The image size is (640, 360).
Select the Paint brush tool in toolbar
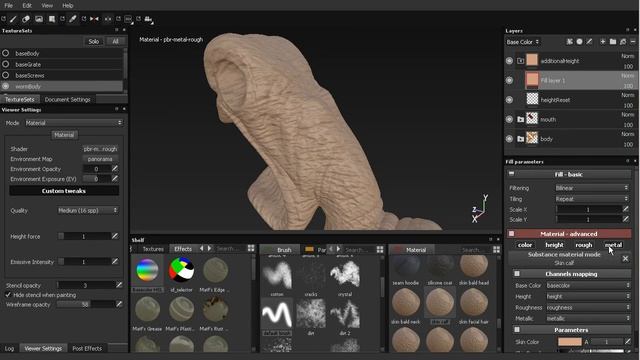[x=13, y=19]
